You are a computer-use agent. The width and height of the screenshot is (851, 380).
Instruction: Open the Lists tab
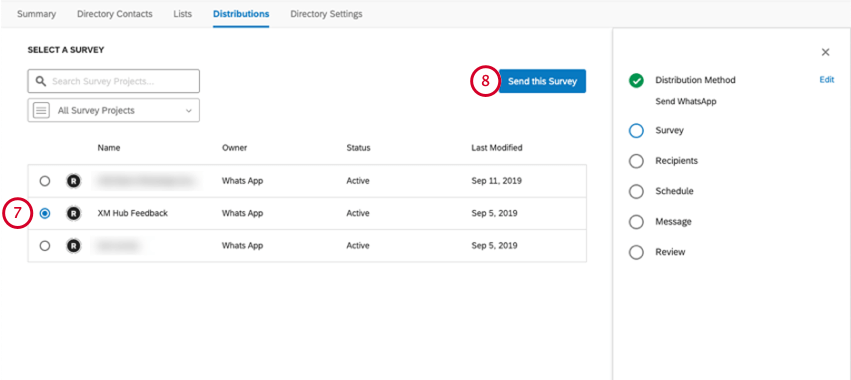(182, 14)
